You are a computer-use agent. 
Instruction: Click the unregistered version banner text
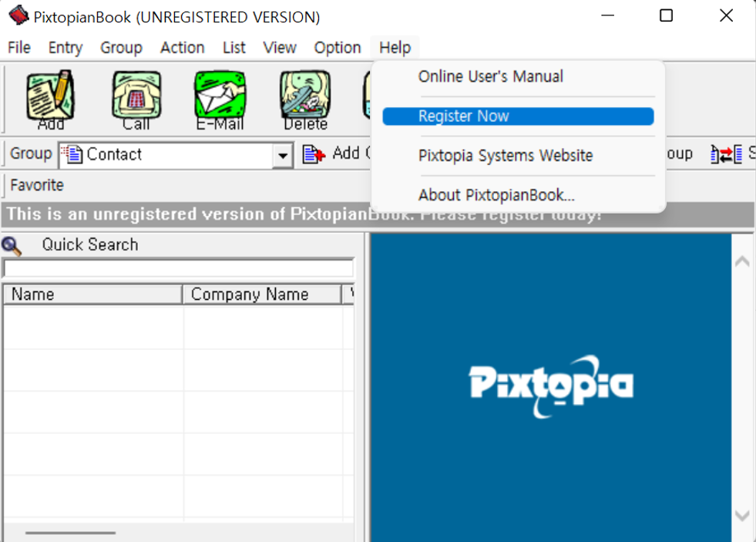tap(304, 214)
